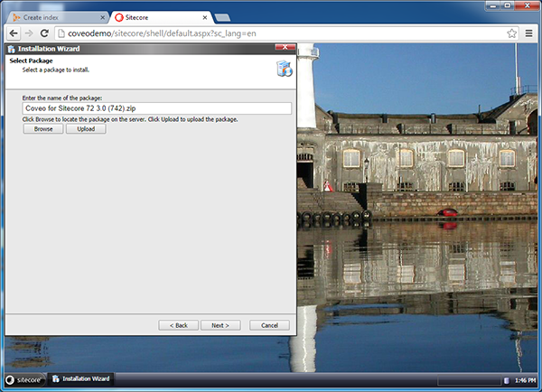542x392 pixels.
Task: Open a new browser tab
Action: [222, 18]
